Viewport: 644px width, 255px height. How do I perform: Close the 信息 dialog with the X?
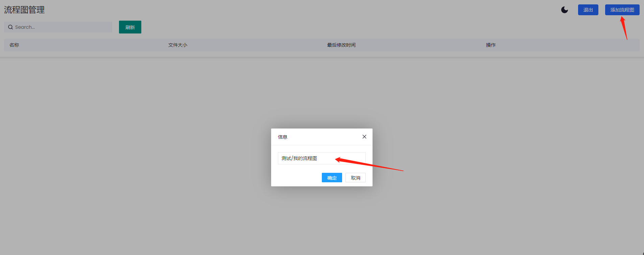(x=364, y=137)
